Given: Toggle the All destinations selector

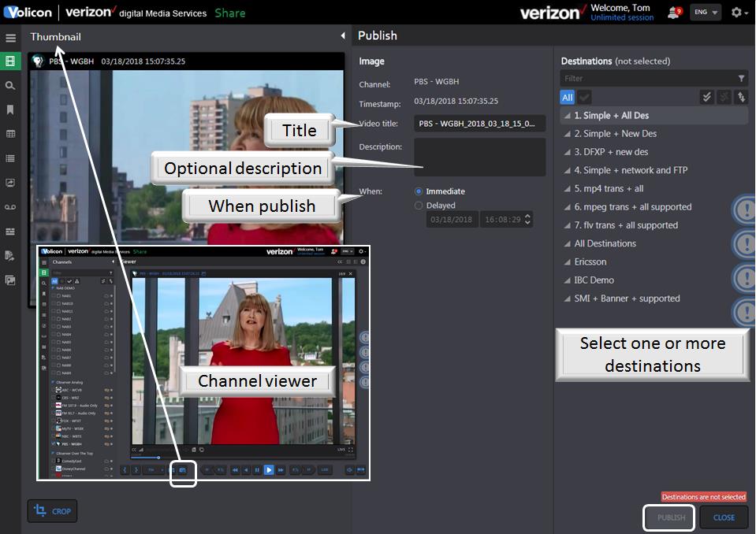Looking at the screenshot, I should pos(566,96).
